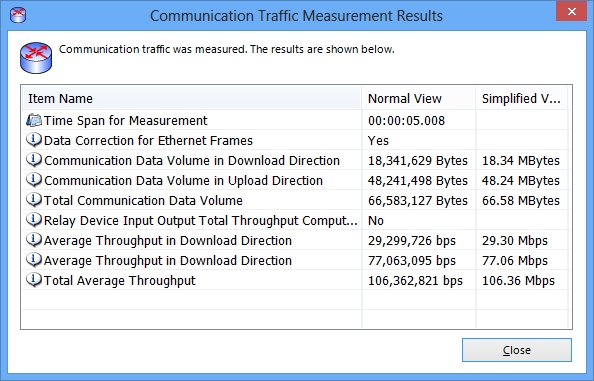Select the 48.24 MBytes upload cell

[521, 180]
